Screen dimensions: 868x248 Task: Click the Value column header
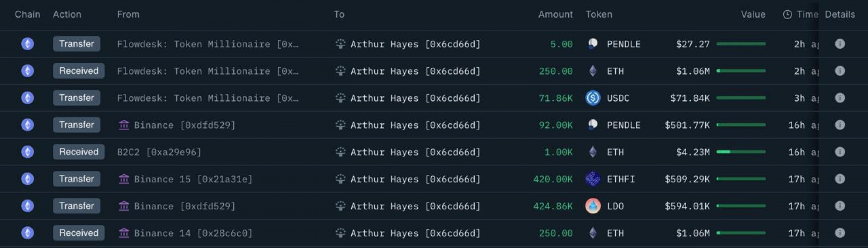point(753,14)
